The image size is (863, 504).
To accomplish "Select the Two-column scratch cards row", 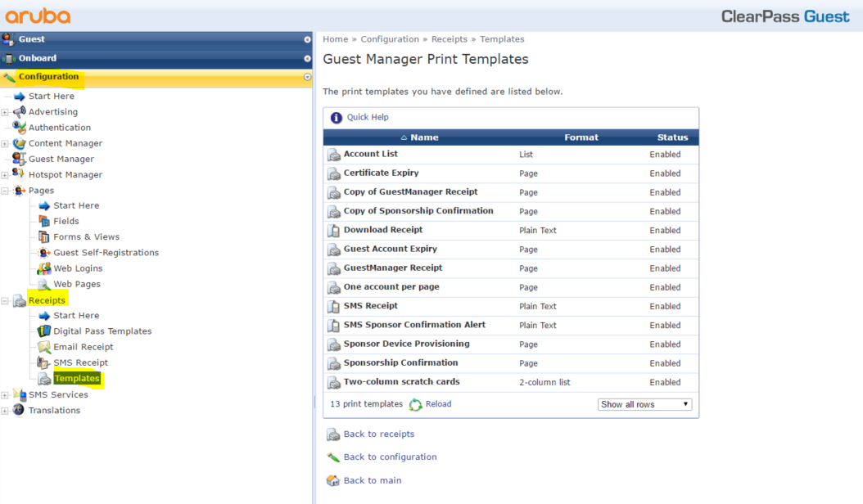I will [511, 382].
